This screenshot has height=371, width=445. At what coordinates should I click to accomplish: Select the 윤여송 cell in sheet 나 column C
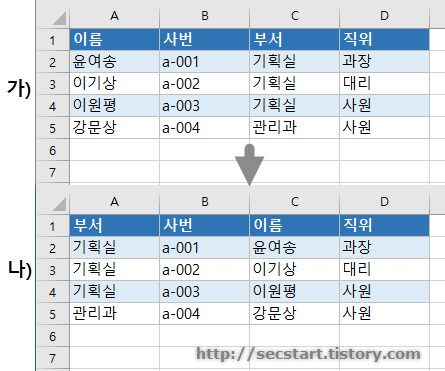294,247
